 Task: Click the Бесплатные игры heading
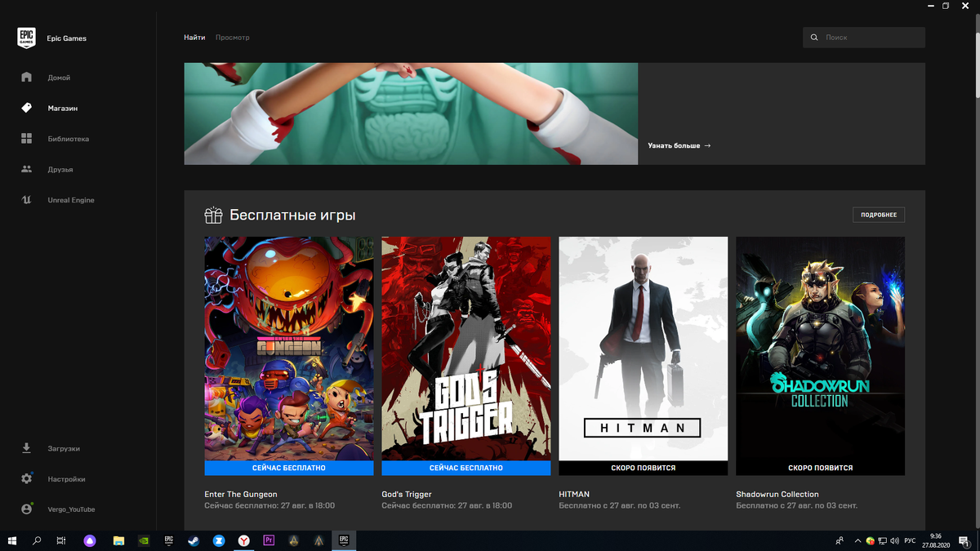coord(292,216)
